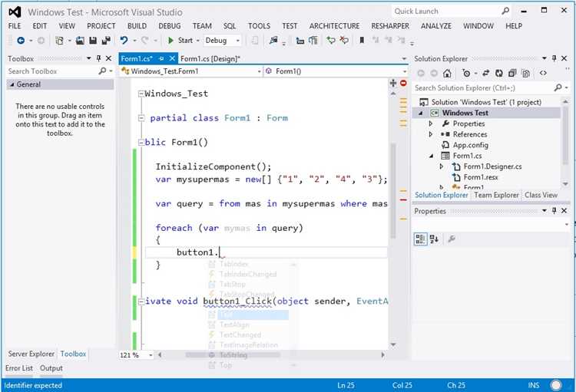This screenshot has height=392, width=576.
Task: Click Sync with Active Document icon
Action: pos(485,74)
